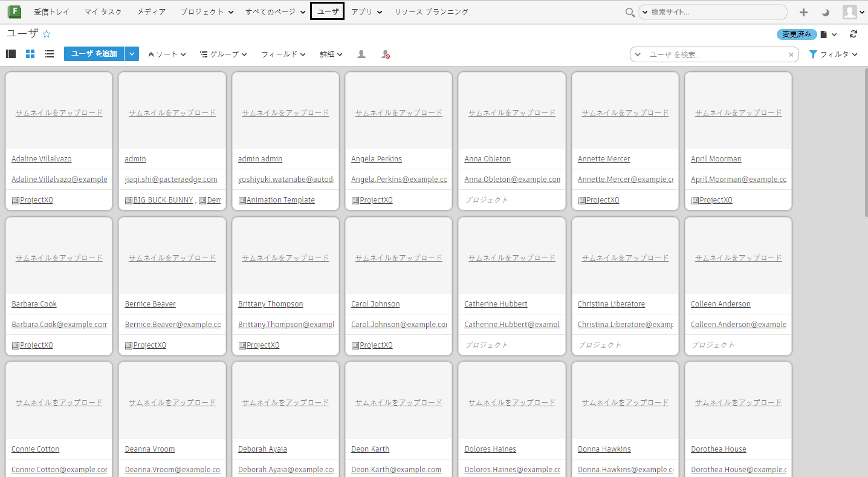Viewport: 868px width, 477px height.
Task: Open the フィルタ panel
Action: click(834, 54)
